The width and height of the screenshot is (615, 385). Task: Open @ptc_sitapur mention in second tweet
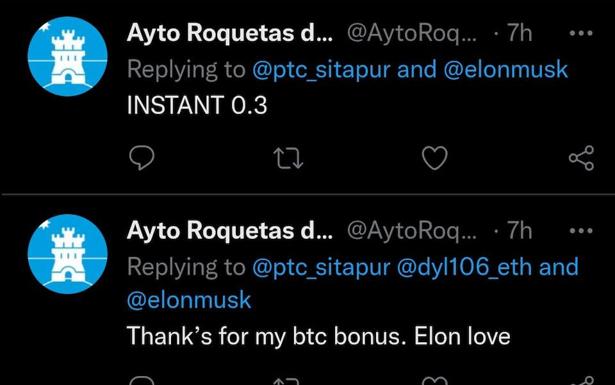[321, 267]
